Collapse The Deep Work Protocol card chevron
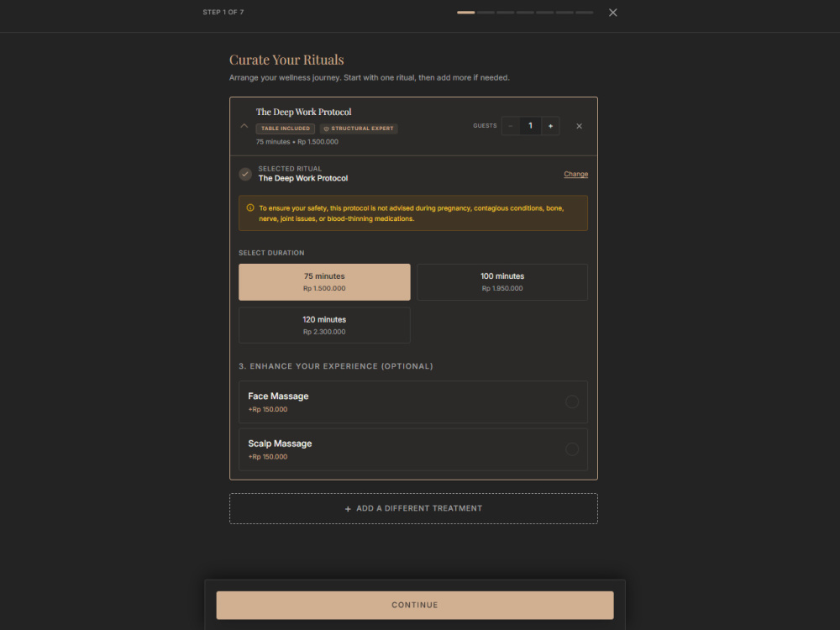 [244, 127]
